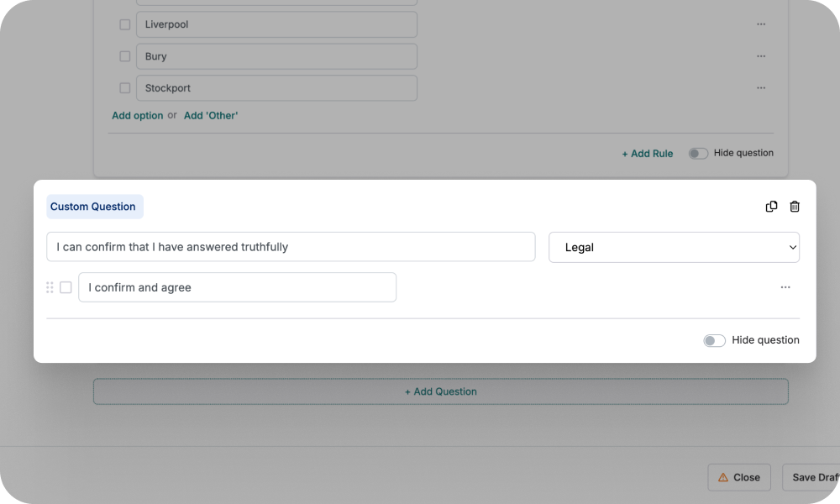Open the Legal question type dropdown
Image resolution: width=840 pixels, height=504 pixels.
pyautogui.click(x=674, y=247)
